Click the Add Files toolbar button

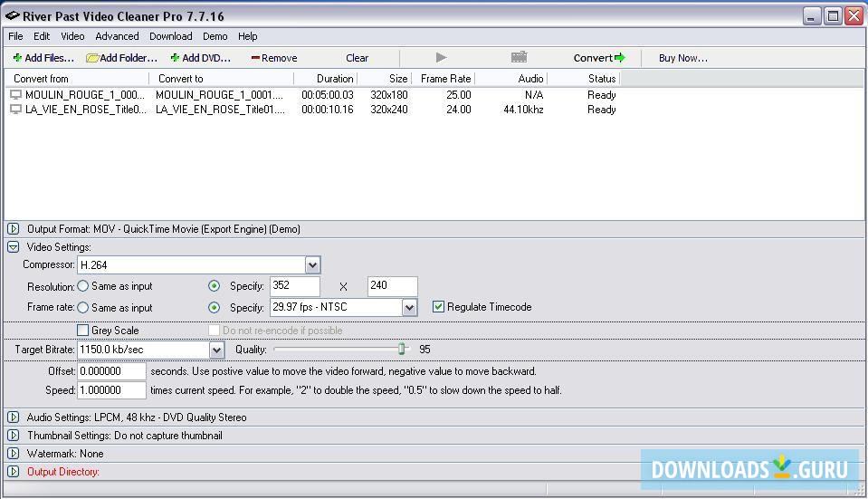(43, 58)
